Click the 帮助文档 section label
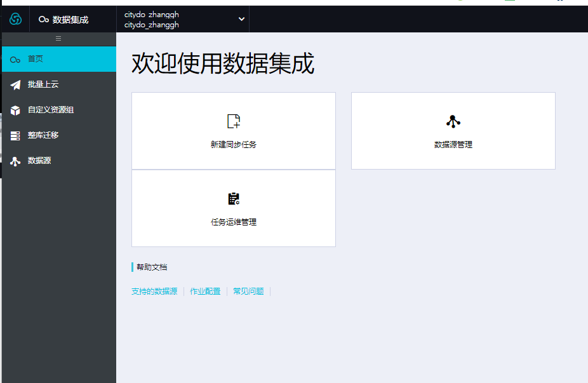The width and height of the screenshot is (588, 383). click(x=152, y=267)
